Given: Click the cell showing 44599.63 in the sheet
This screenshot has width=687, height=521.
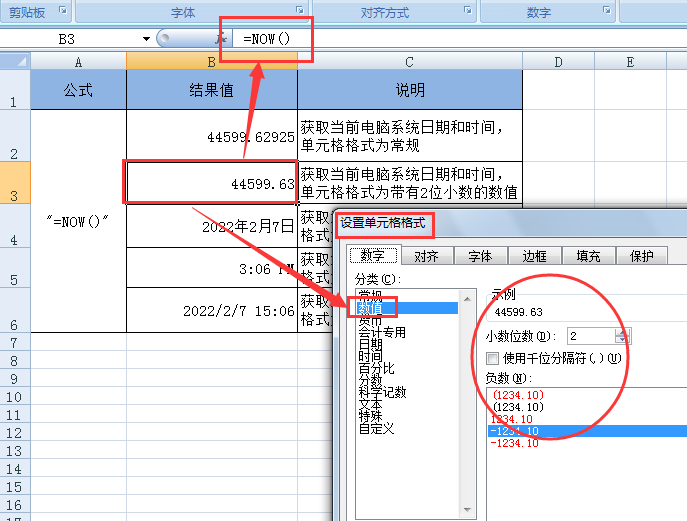Looking at the screenshot, I should pyautogui.click(x=212, y=182).
